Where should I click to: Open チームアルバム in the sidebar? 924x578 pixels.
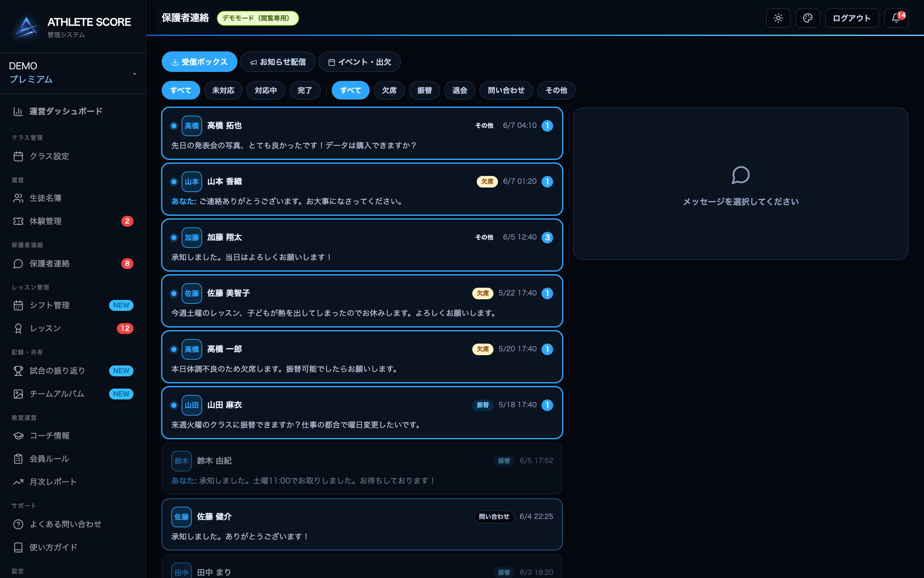pyautogui.click(x=73, y=394)
